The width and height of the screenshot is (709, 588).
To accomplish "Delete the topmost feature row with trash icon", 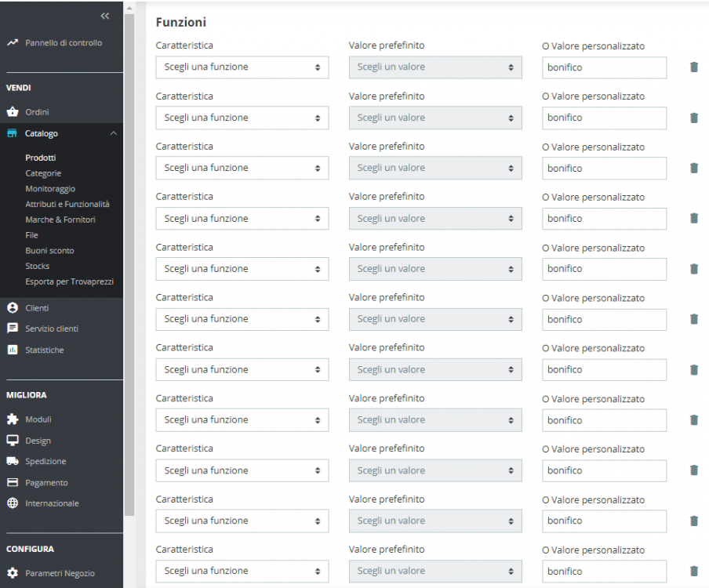I will pos(693,67).
